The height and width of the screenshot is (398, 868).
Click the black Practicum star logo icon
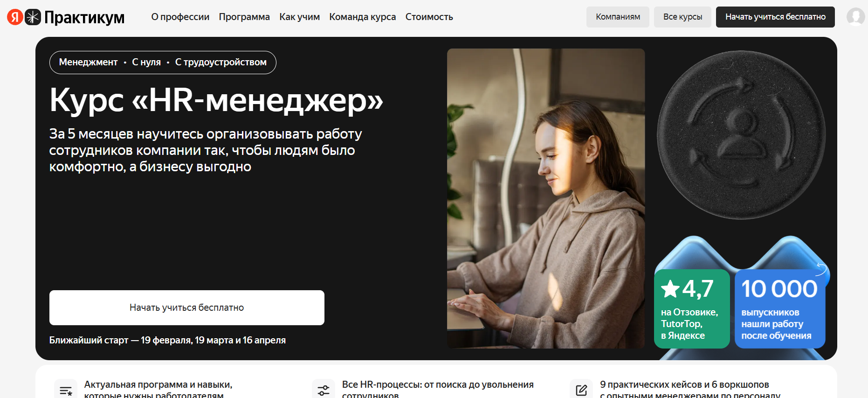[33, 17]
